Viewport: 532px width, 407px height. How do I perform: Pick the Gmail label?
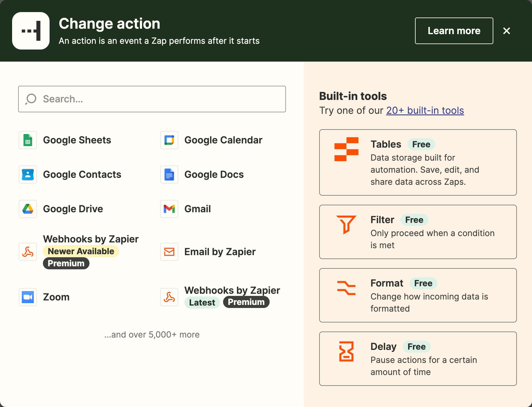(198, 209)
